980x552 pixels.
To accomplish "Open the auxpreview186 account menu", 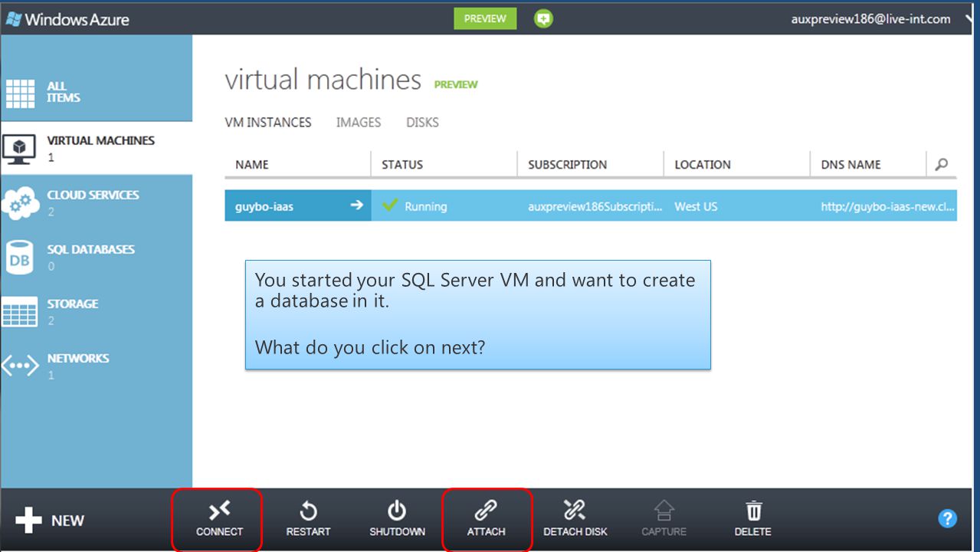I will click(871, 19).
